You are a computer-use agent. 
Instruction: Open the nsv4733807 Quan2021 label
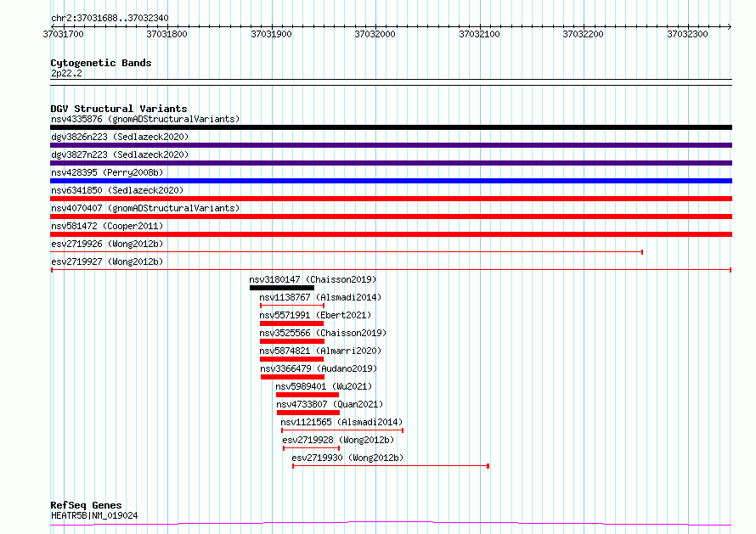click(330, 404)
